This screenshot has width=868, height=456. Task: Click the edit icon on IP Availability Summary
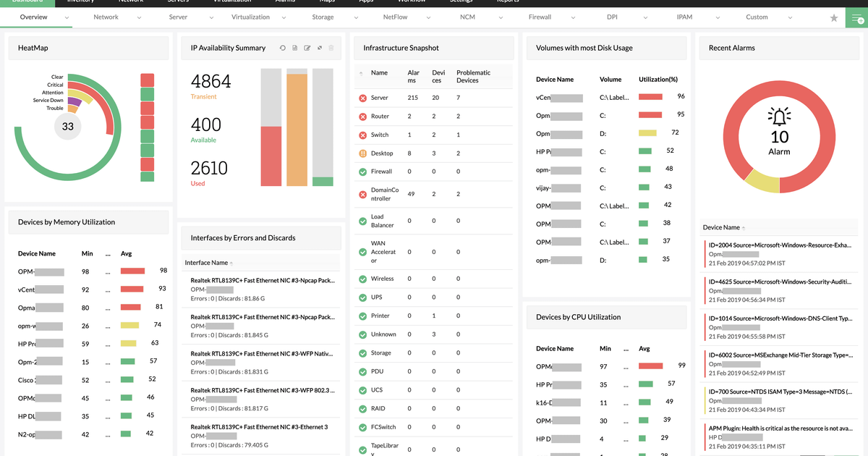307,48
